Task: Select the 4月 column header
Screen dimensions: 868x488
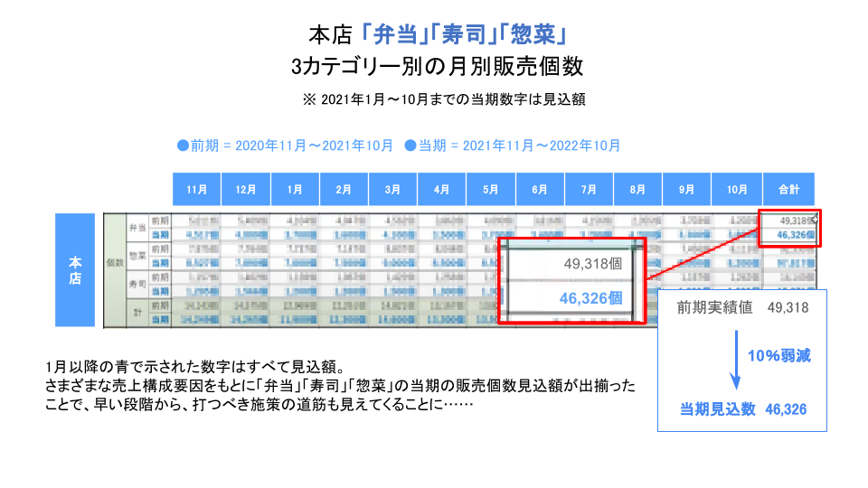Action: (441, 189)
